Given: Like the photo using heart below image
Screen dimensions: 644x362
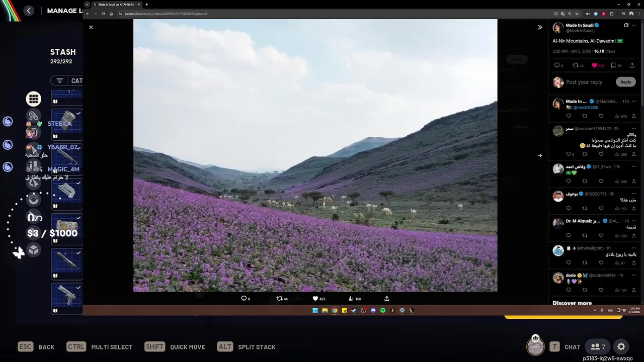Looking at the screenshot, I should point(315,298).
